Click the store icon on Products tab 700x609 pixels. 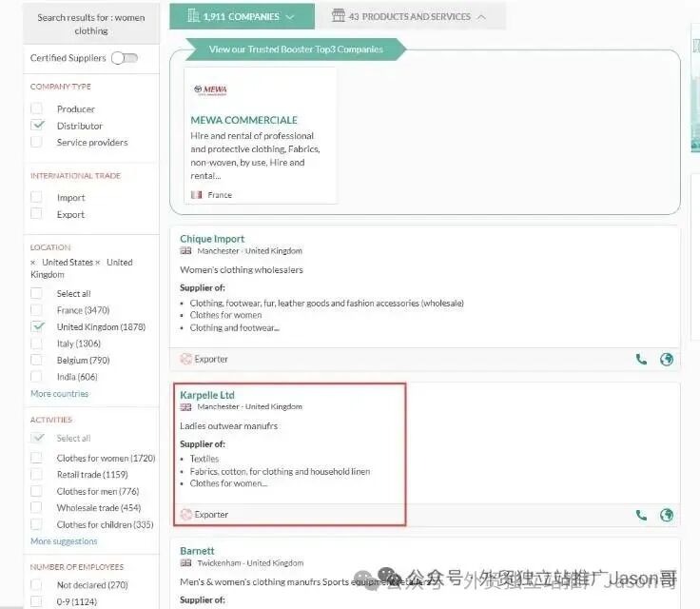click(339, 15)
